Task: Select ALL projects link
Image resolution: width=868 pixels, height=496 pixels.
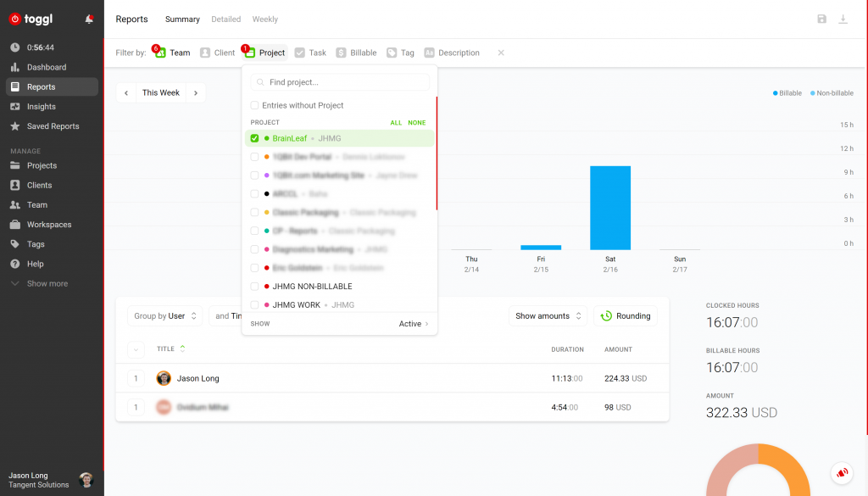Action: pos(396,123)
